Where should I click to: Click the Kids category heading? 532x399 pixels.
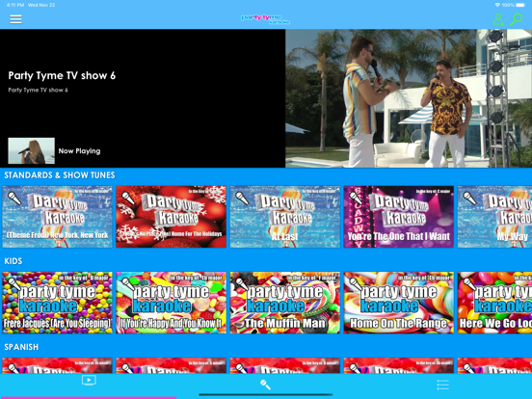13,261
